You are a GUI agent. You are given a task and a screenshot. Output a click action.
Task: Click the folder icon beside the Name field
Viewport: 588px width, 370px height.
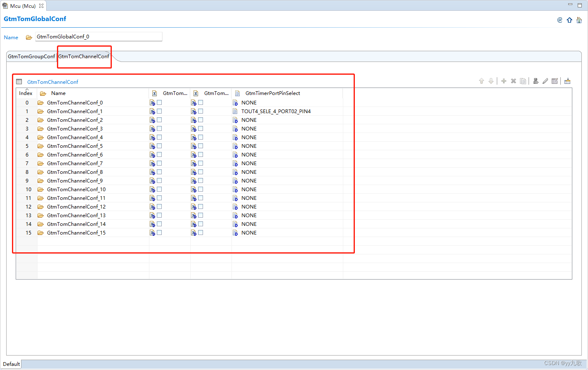pos(29,37)
